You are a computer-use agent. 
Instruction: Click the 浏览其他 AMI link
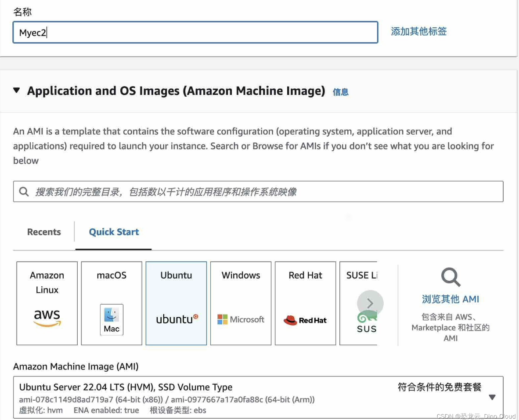click(451, 299)
